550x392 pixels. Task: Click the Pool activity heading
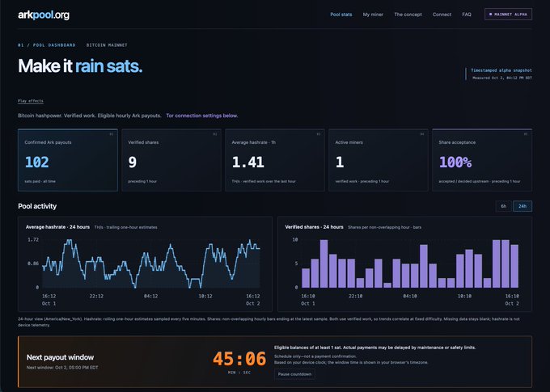pyautogui.click(x=37, y=206)
